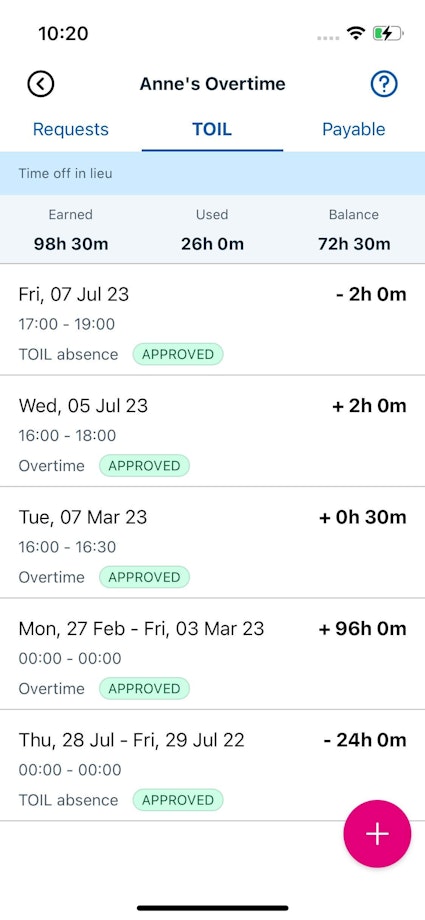425x920 pixels.
Task: Open the Mon, 27 Feb - Fri, 03 Mar entry
Action: click(212, 654)
